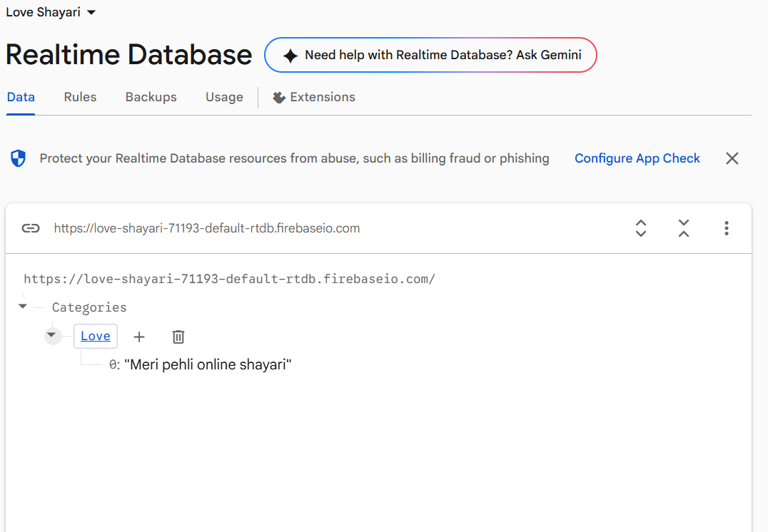Screen dimensions: 768x532
Task: Collapse all database nodes
Action: 683,228
